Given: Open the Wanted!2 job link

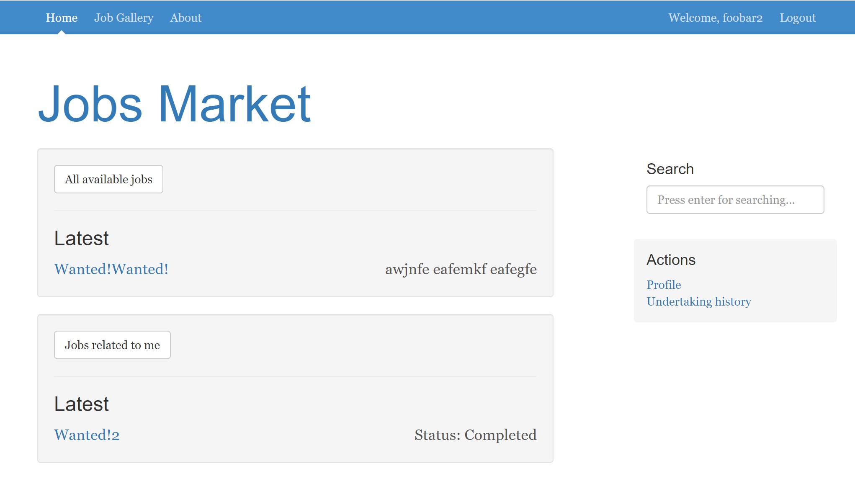Looking at the screenshot, I should tap(87, 435).
